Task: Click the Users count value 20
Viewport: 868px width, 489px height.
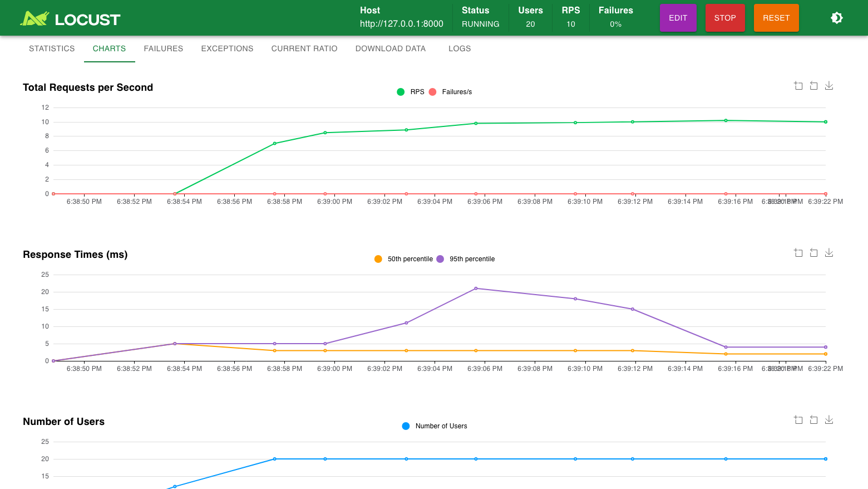Action: pos(530,24)
